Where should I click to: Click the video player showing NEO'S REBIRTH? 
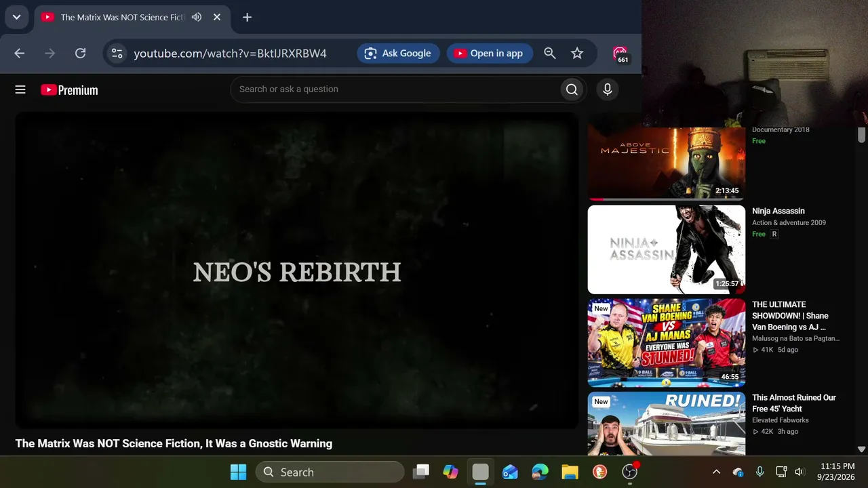(x=297, y=270)
